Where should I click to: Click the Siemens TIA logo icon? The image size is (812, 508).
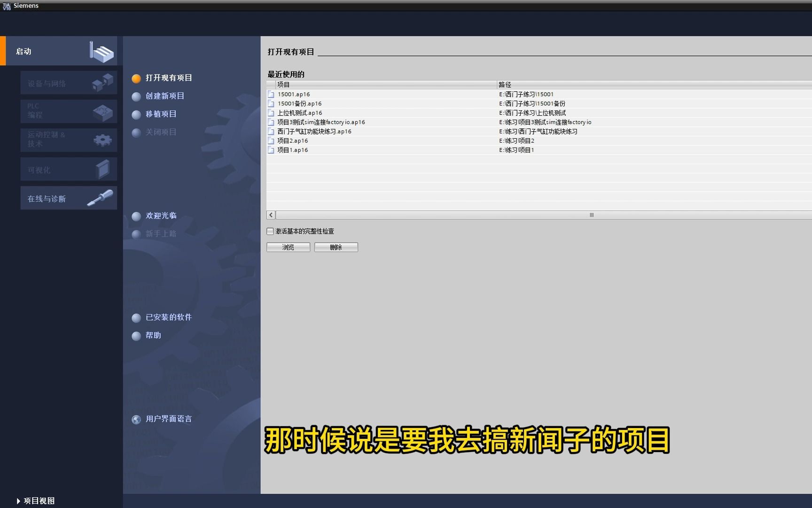tap(6, 6)
